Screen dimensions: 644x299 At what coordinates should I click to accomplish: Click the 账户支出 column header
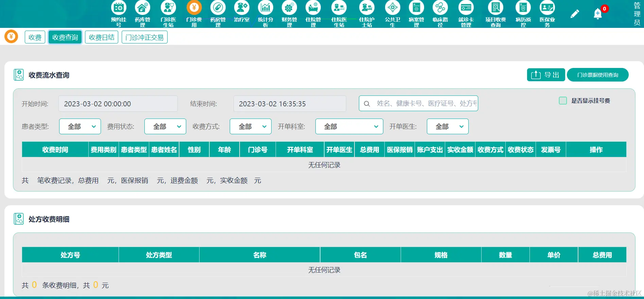click(x=430, y=149)
